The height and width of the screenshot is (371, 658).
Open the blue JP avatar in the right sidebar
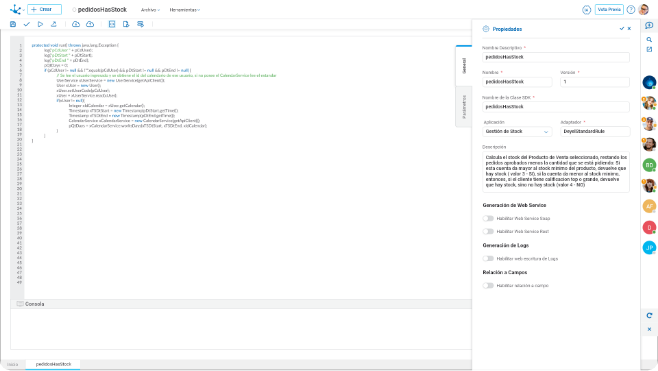(649, 248)
